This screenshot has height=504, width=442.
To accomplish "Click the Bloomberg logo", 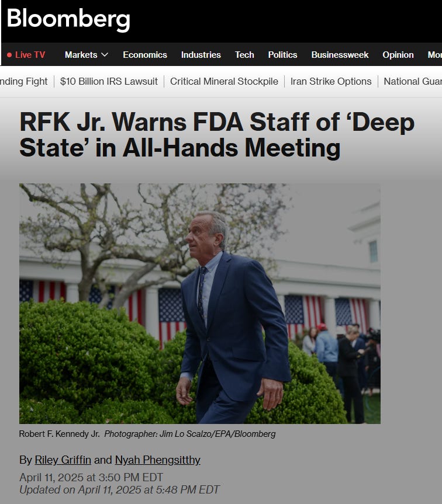I will 68,19.
